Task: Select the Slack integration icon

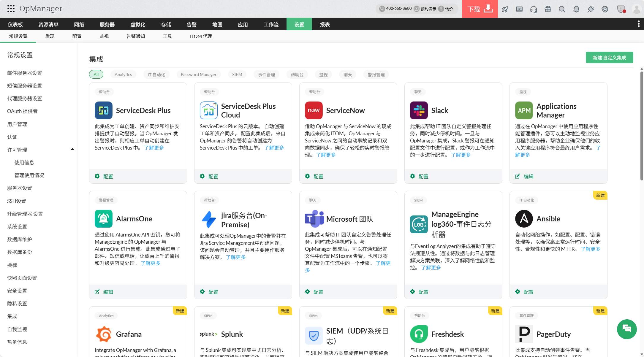Action: (x=419, y=110)
